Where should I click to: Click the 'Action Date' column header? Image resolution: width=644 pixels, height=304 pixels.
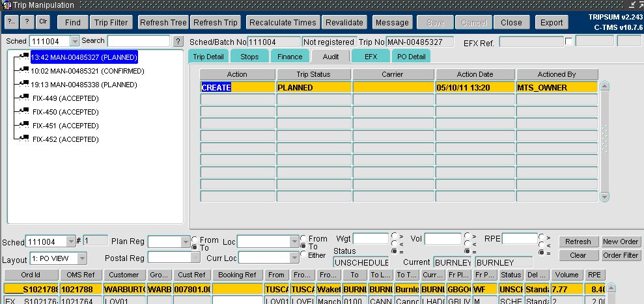point(475,74)
